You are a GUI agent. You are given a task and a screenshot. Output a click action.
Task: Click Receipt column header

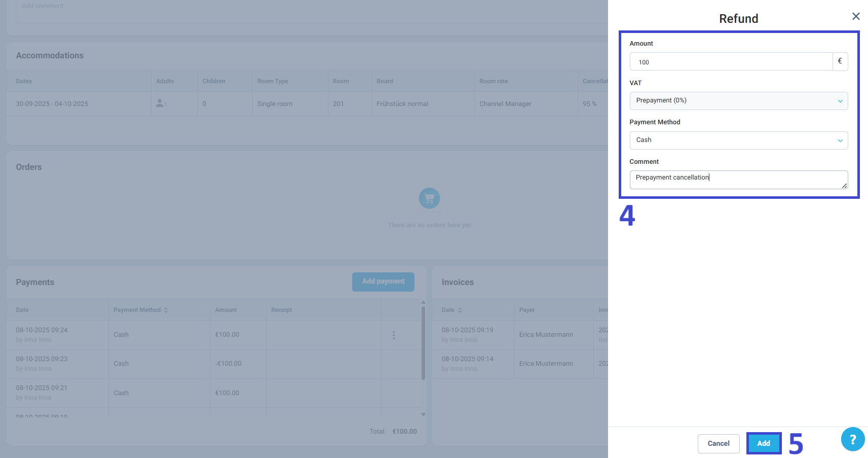point(281,310)
